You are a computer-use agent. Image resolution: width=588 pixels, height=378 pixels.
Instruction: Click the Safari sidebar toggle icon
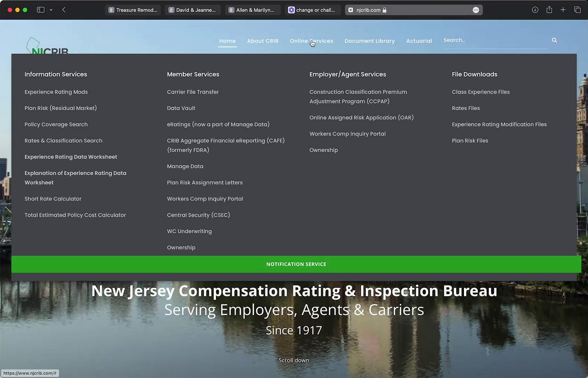pyautogui.click(x=40, y=10)
